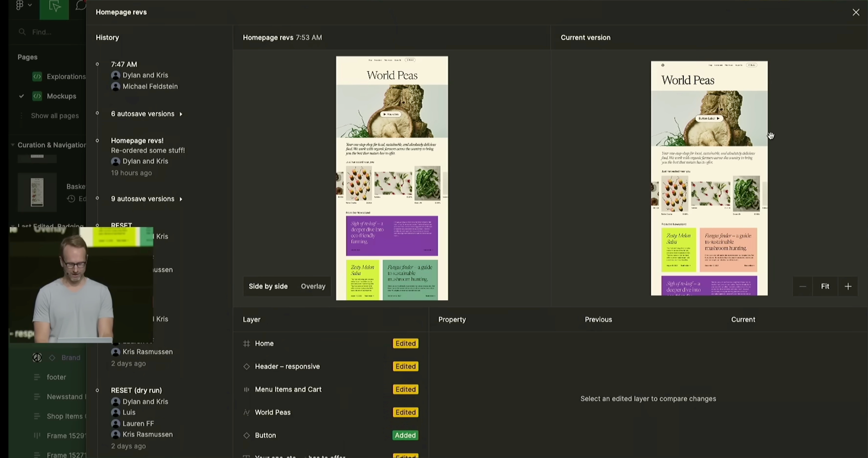Select Side by side comparison mode

(268, 286)
